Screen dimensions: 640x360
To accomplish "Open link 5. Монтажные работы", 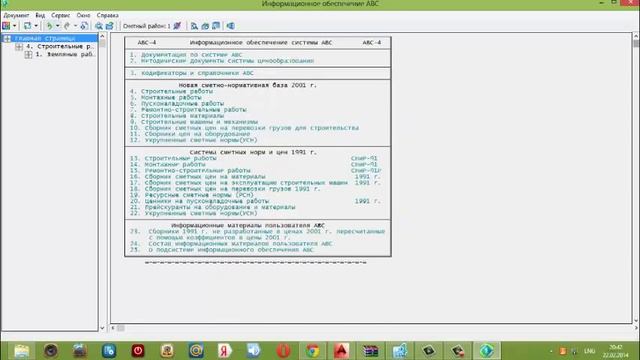I will [166, 98].
